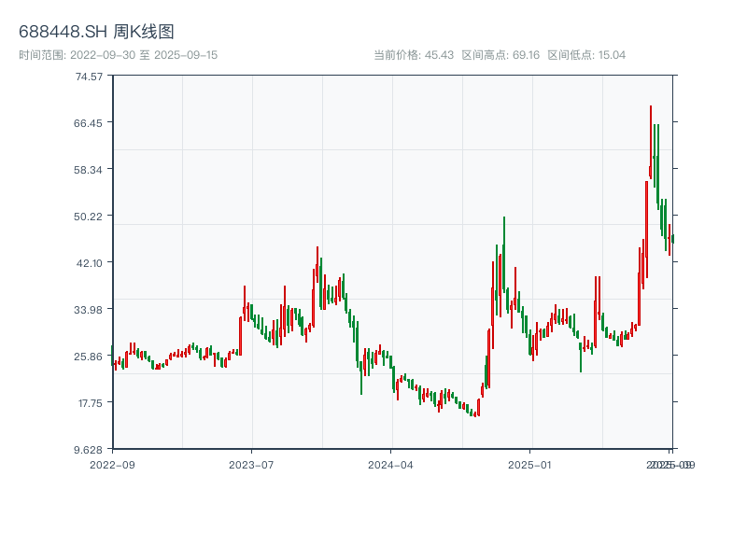Click the current price label 当前价格: 45.43

(x=414, y=55)
